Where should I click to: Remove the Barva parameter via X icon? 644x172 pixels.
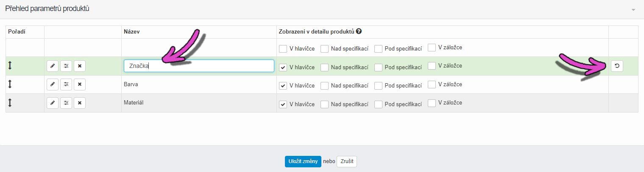80,85
